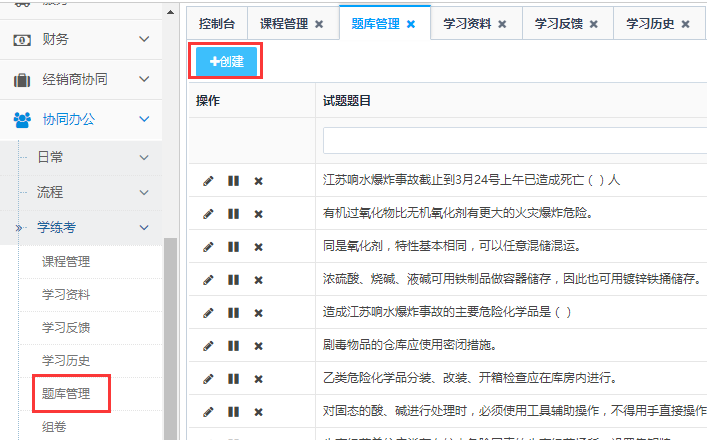The height and width of the screenshot is (440, 707).
Task: Collapse the 学练考 submenu
Action: coord(144,227)
